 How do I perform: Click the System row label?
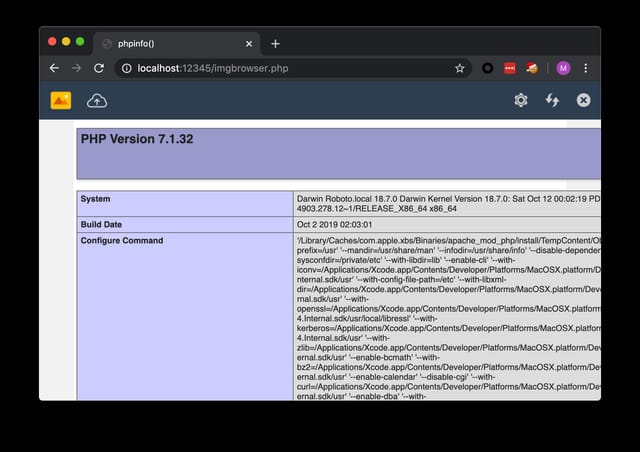[x=95, y=199]
